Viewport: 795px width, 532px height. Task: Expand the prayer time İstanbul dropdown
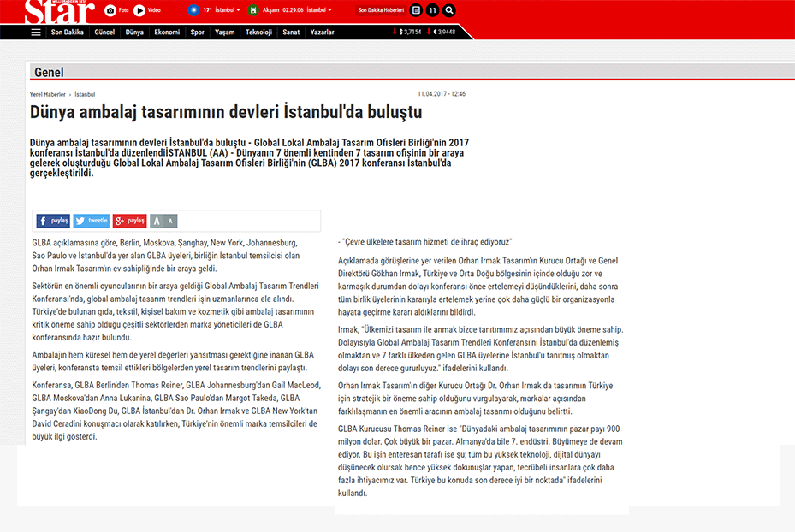[x=319, y=10]
